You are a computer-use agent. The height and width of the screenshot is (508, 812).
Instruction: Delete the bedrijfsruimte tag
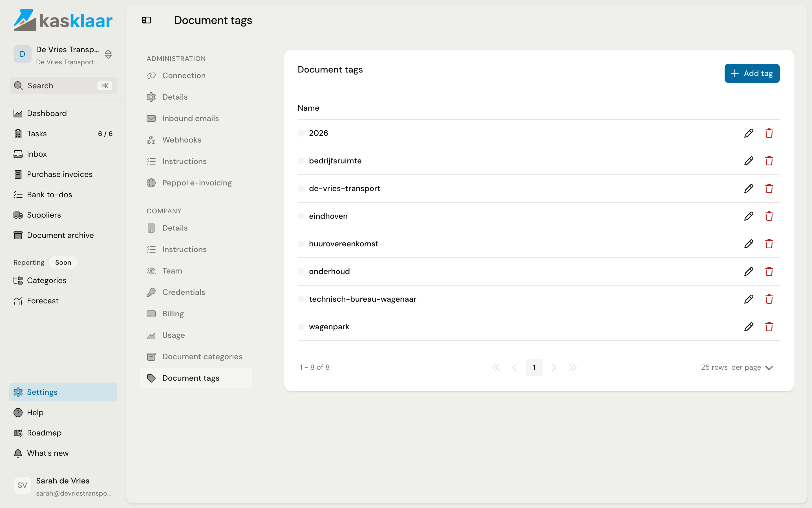tap(769, 161)
